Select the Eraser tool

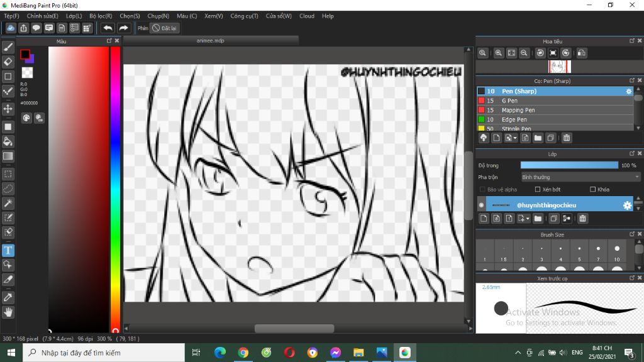coord(8,62)
